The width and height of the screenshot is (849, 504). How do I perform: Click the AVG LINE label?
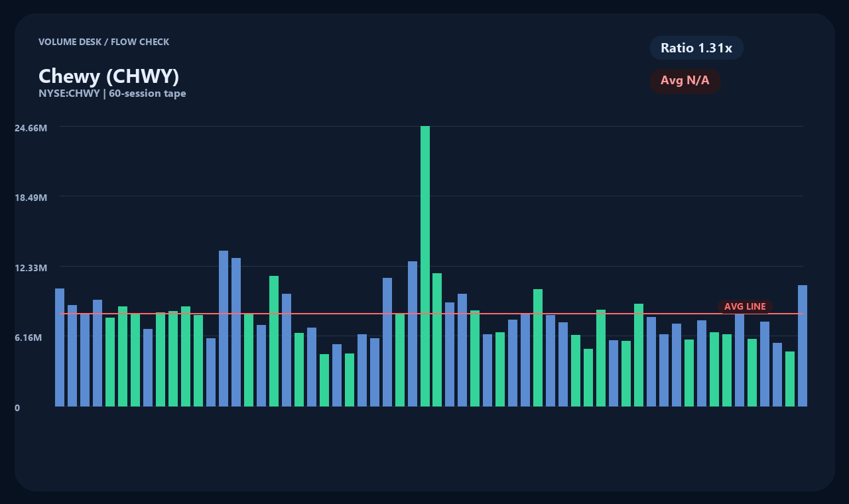tap(745, 306)
